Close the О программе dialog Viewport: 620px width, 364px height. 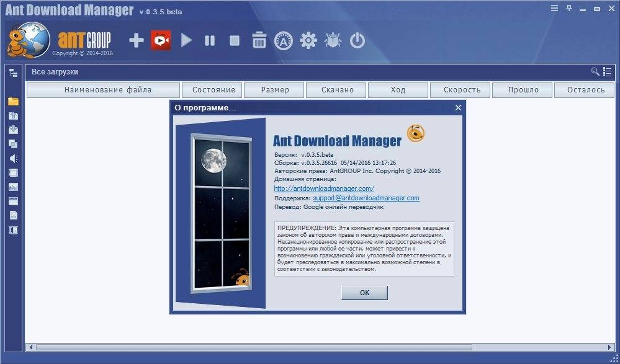click(458, 107)
